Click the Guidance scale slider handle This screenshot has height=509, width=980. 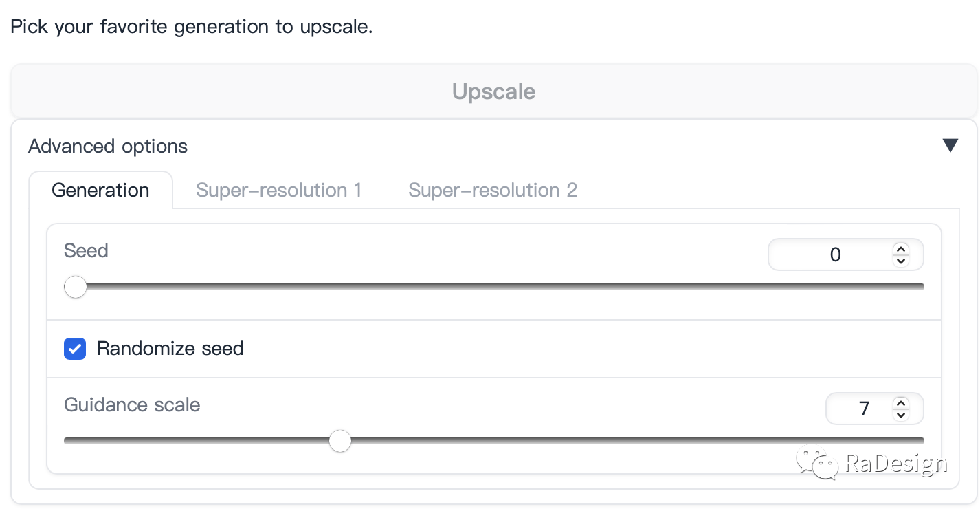tap(340, 441)
